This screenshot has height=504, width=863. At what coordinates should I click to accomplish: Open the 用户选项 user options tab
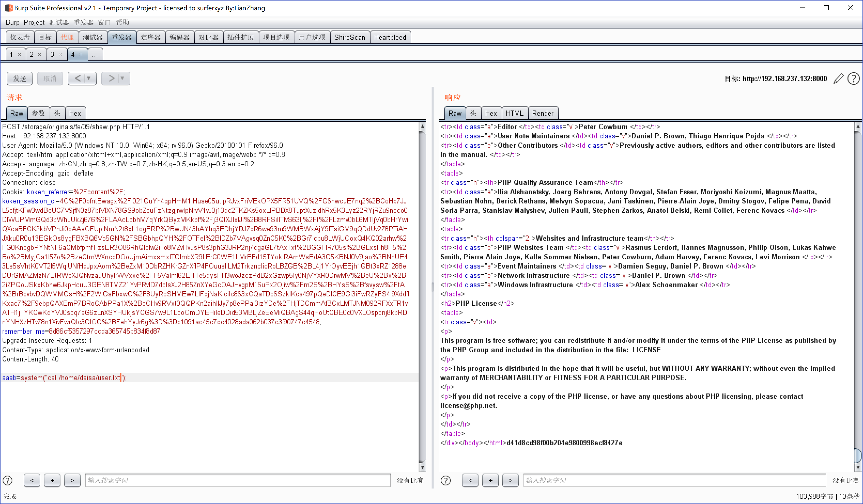(312, 37)
